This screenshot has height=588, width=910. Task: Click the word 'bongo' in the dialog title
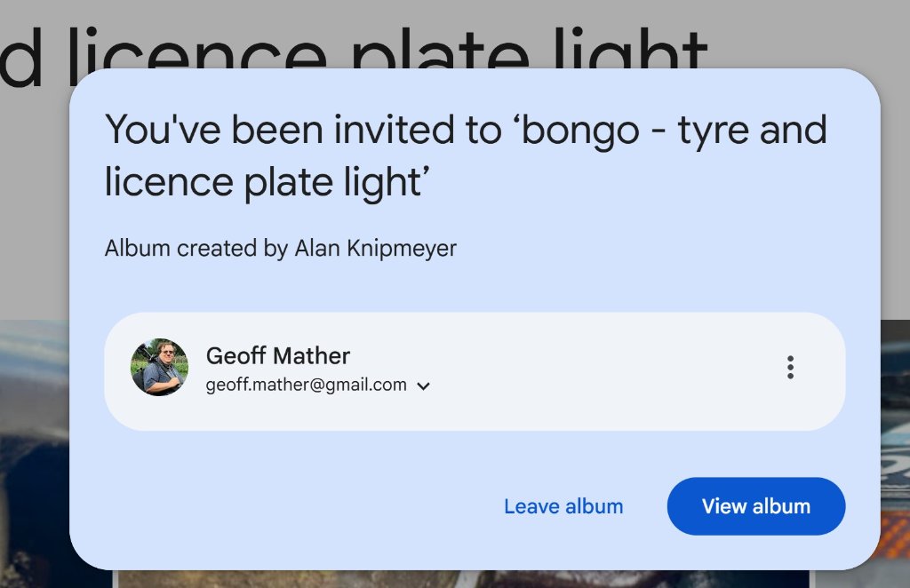[579, 131]
